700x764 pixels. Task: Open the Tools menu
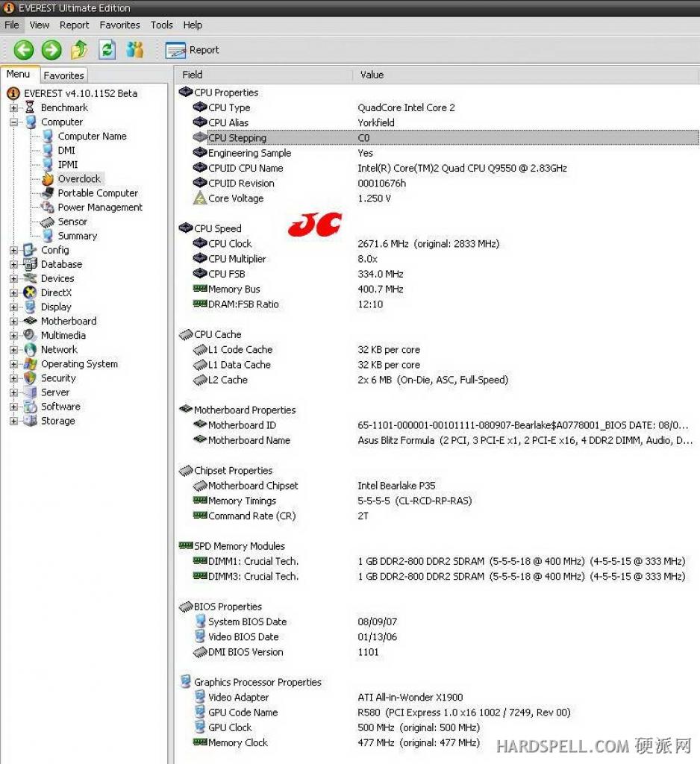click(x=161, y=25)
